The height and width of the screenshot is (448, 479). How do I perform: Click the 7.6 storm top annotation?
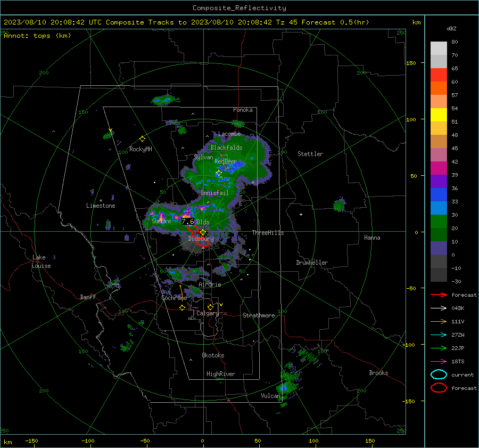coord(187,221)
